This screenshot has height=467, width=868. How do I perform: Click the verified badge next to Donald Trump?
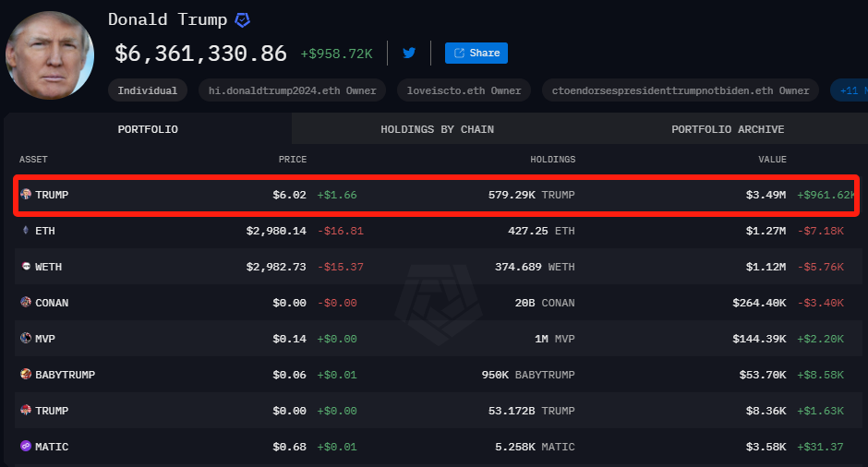click(x=243, y=20)
